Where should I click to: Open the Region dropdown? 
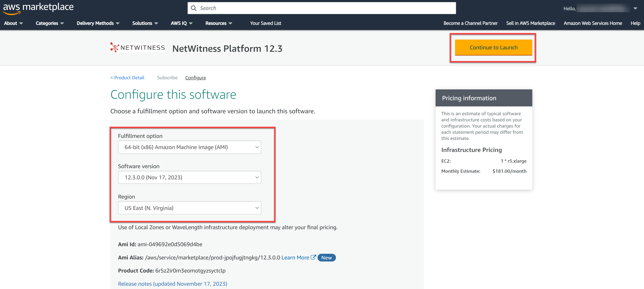click(x=189, y=208)
